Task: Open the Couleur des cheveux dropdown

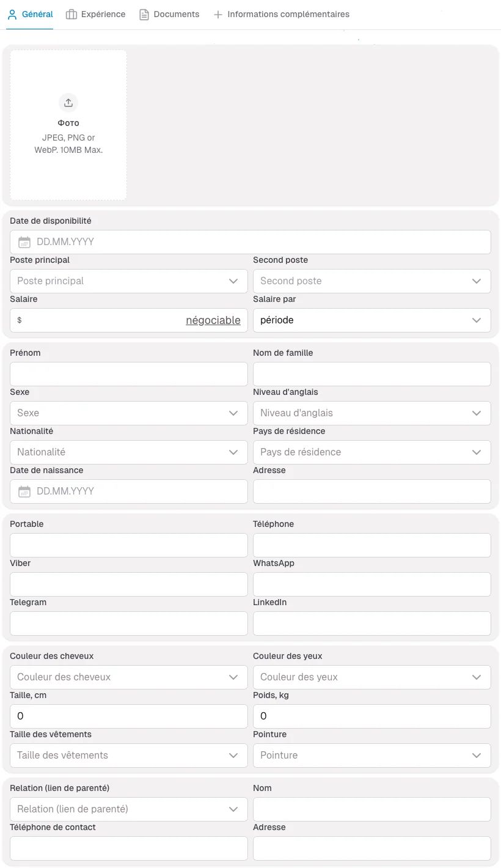Action: point(128,677)
